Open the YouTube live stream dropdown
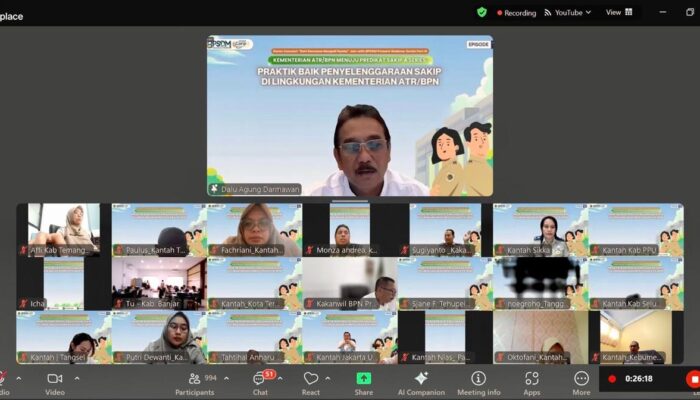 (567, 12)
